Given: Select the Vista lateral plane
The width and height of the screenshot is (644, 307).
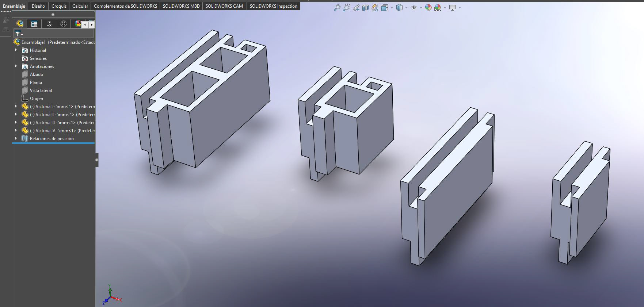Looking at the screenshot, I should (41, 91).
